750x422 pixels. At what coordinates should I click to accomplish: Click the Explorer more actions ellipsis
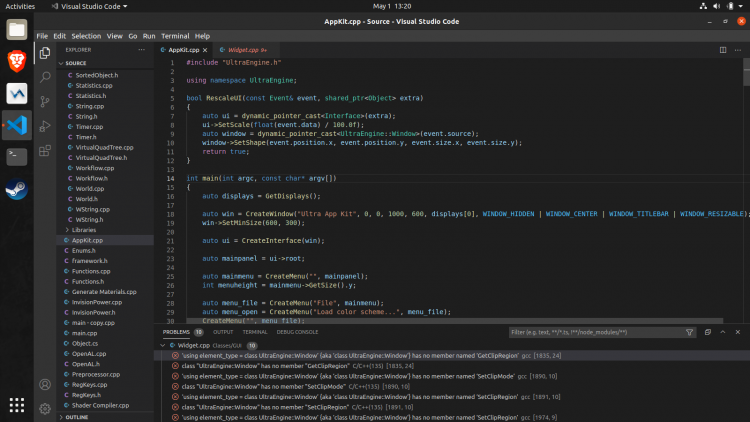(x=142, y=50)
